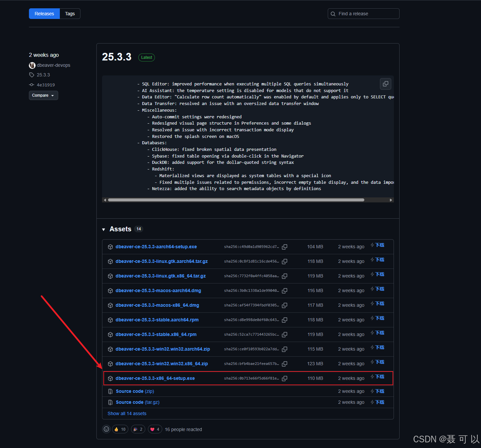The height and width of the screenshot is (448, 481).
Task: Copy sha256 of dbeaver-ce-25.3.3-aarch64-setup.exe
Action: (x=285, y=247)
